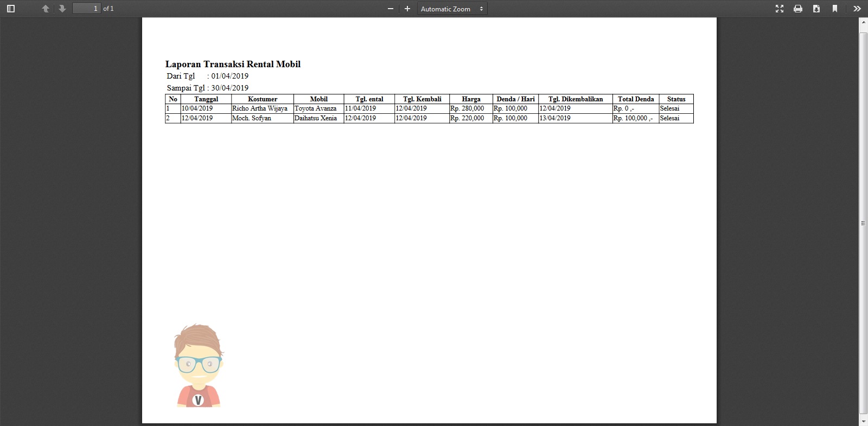The width and height of the screenshot is (868, 426).
Task: Click the Tgl. Kembali column header
Action: point(422,99)
